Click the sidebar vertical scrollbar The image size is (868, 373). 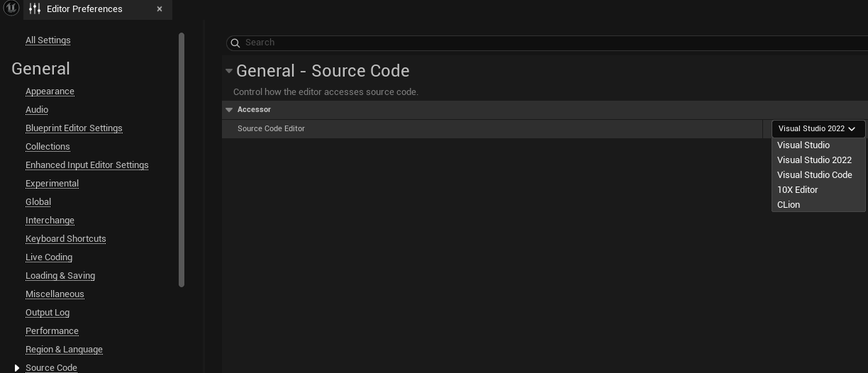click(182, 160)
